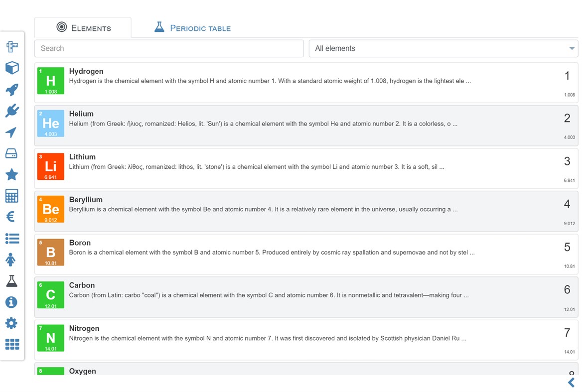
Task: Select the Elements tab
Action: click(x=83, y=28)
